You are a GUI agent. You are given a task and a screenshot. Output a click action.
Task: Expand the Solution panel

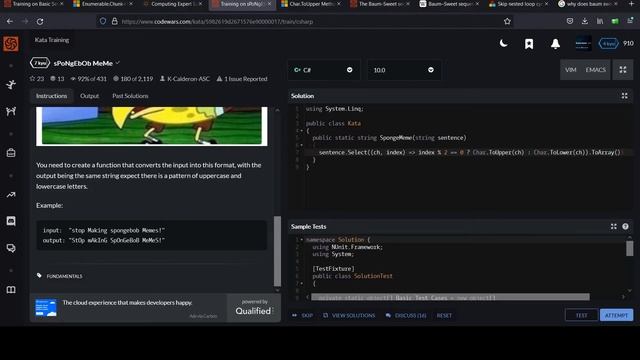624,96
